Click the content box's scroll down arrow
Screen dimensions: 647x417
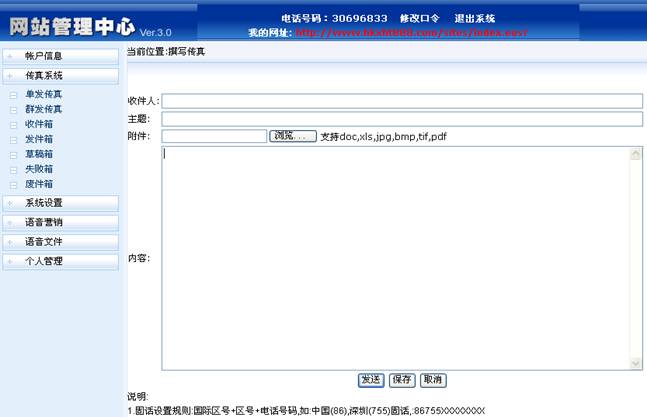point(636,363)
